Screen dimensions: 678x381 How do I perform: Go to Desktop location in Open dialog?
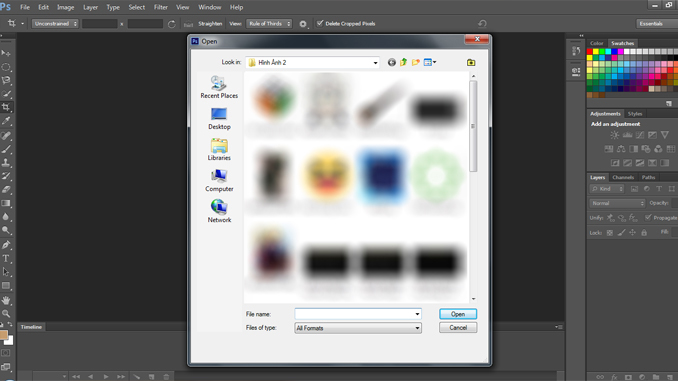tap(219, 118)
